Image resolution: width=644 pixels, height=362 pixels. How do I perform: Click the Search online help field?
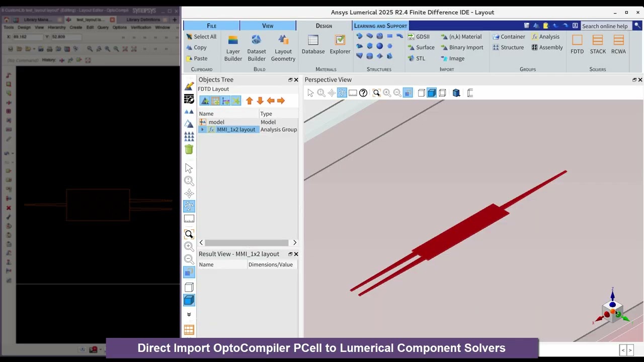pos(606,26)
